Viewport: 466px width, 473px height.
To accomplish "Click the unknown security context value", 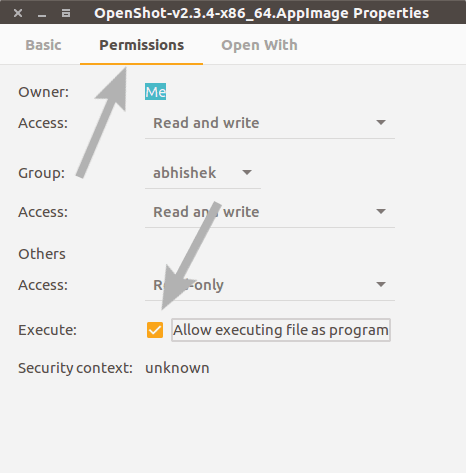I will [x=177, y=368].
